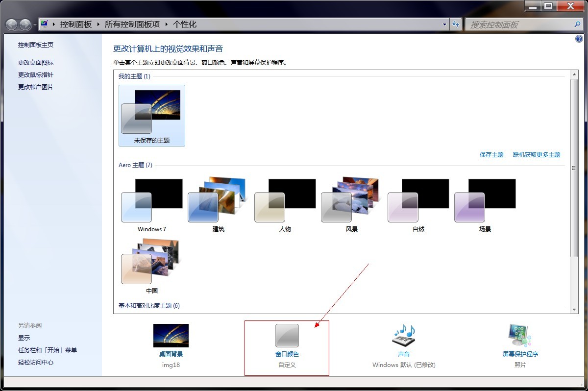The height and width of the screenshot is (391, 588).
Task: Click 更改鼠标指针 in the sidebar
Action: click(36, 75)
